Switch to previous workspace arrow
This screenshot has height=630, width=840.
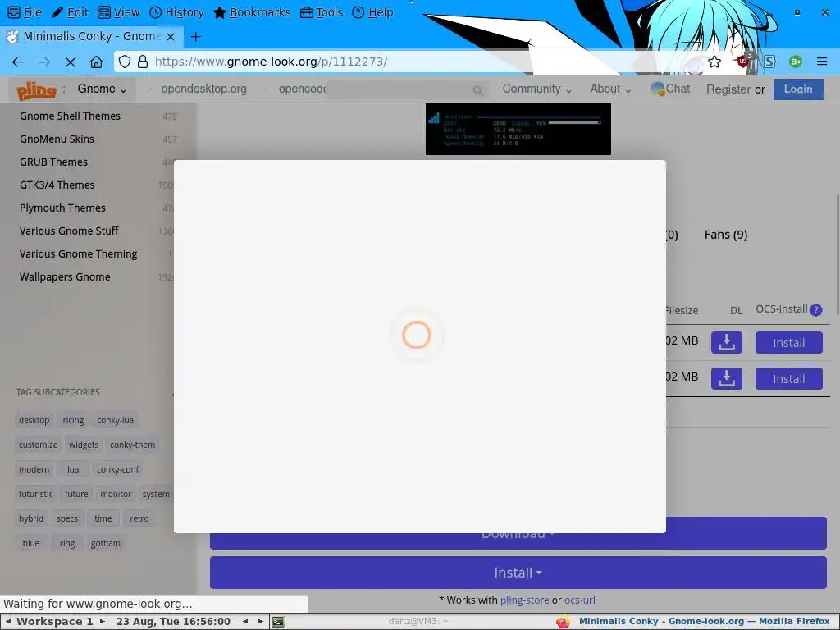click(x=8, y=622)
